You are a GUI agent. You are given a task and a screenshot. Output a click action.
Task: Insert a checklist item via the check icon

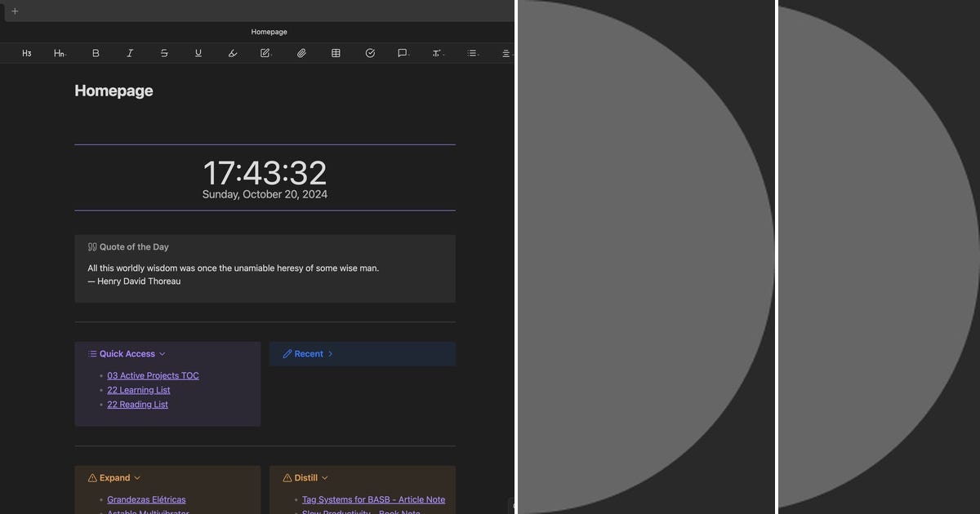click(x=370, y=52)
